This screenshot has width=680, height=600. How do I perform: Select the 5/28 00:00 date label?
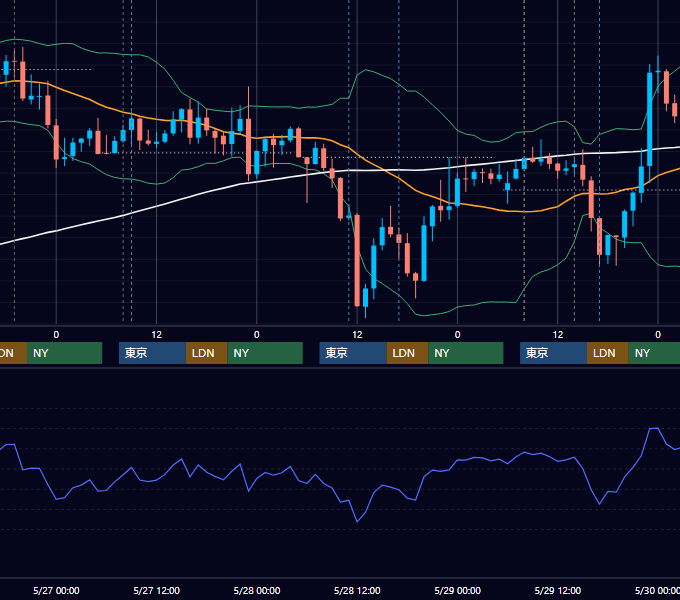[257, 590]
